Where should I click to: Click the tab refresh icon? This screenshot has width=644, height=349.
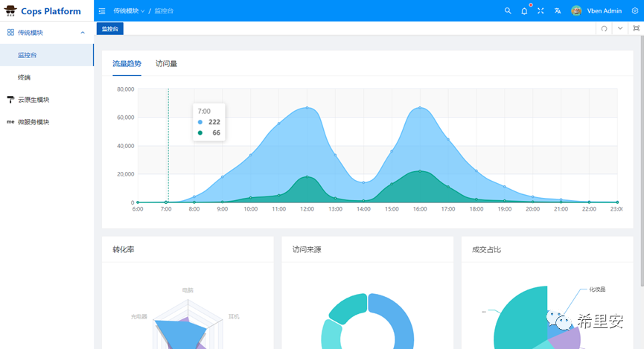pos(604,28)
